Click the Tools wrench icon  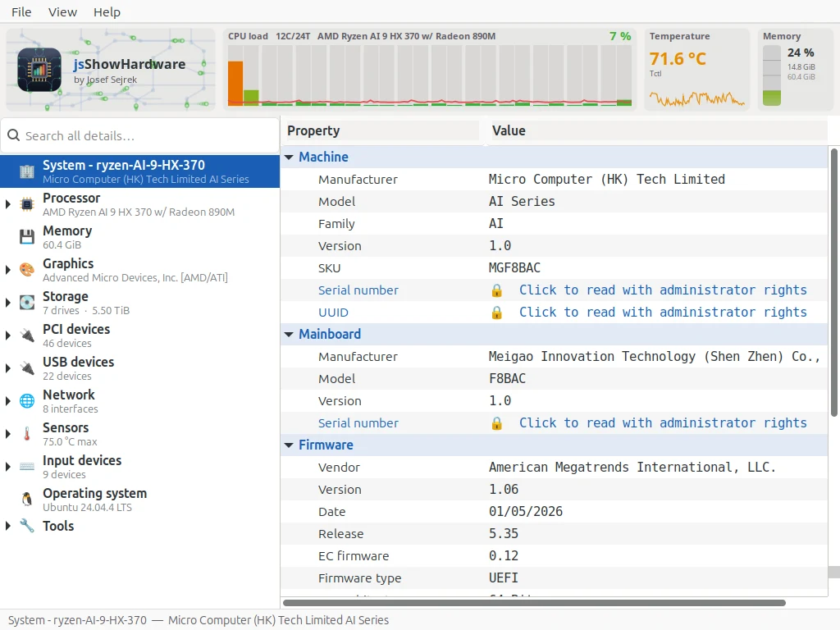point(27,526)
